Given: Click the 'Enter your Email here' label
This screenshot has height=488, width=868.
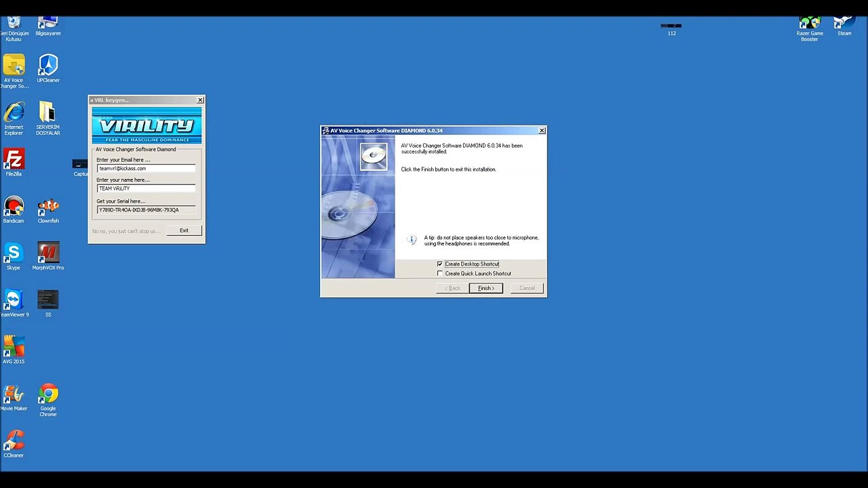Looking at the screenshot, I should 123,160.
